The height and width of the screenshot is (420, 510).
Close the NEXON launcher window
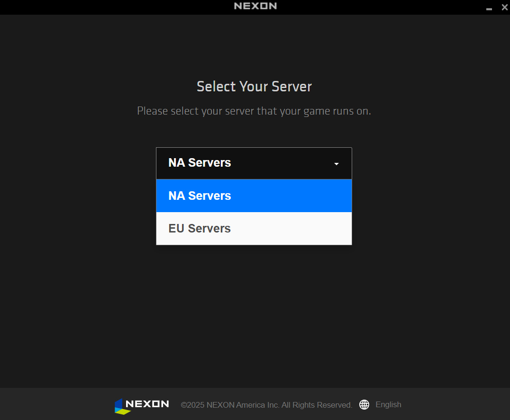point(504,7)
